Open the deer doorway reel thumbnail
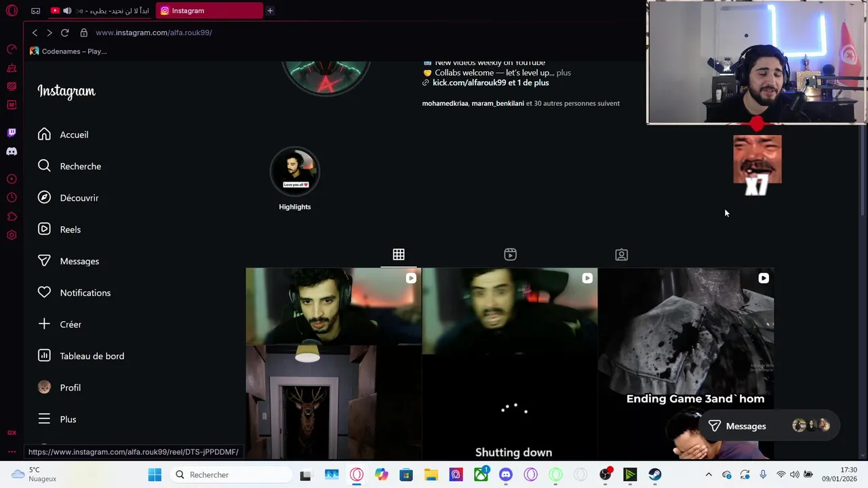 point(333,364)
